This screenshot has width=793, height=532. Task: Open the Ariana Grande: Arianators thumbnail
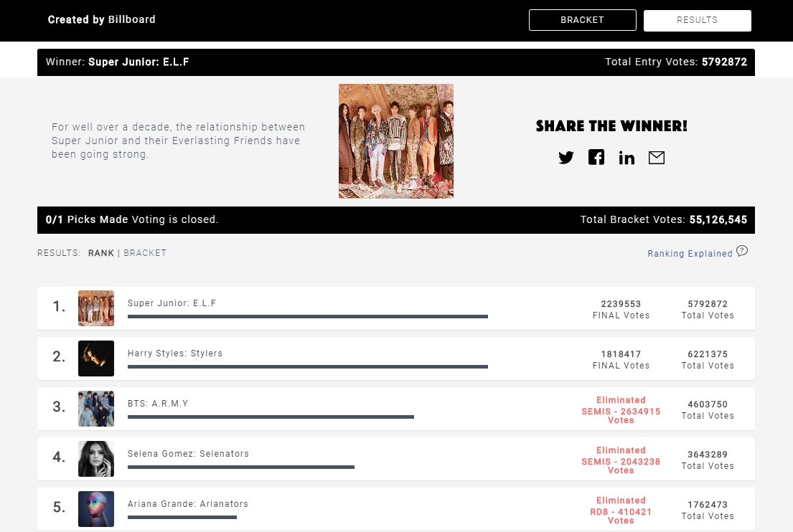pos(96,509)
